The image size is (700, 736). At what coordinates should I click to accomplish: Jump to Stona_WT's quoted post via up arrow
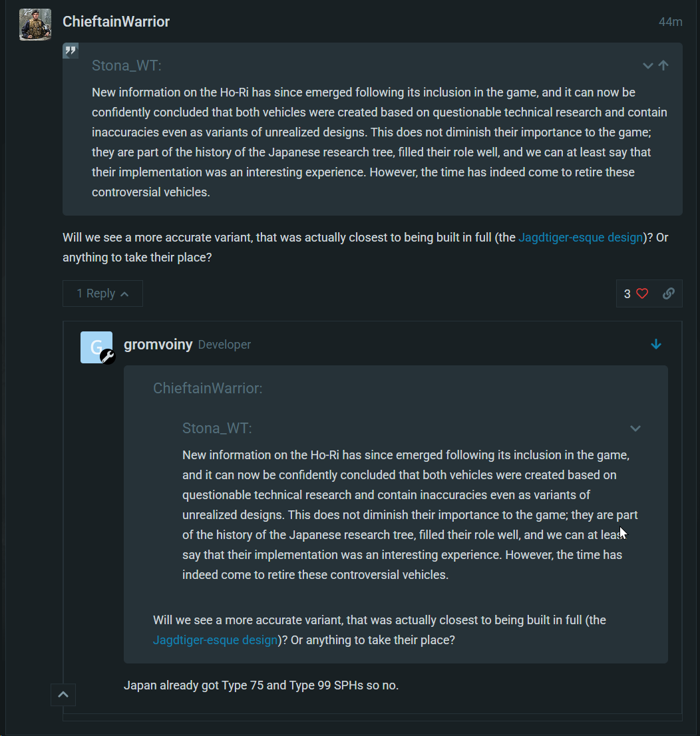click(x=663, y=66)
